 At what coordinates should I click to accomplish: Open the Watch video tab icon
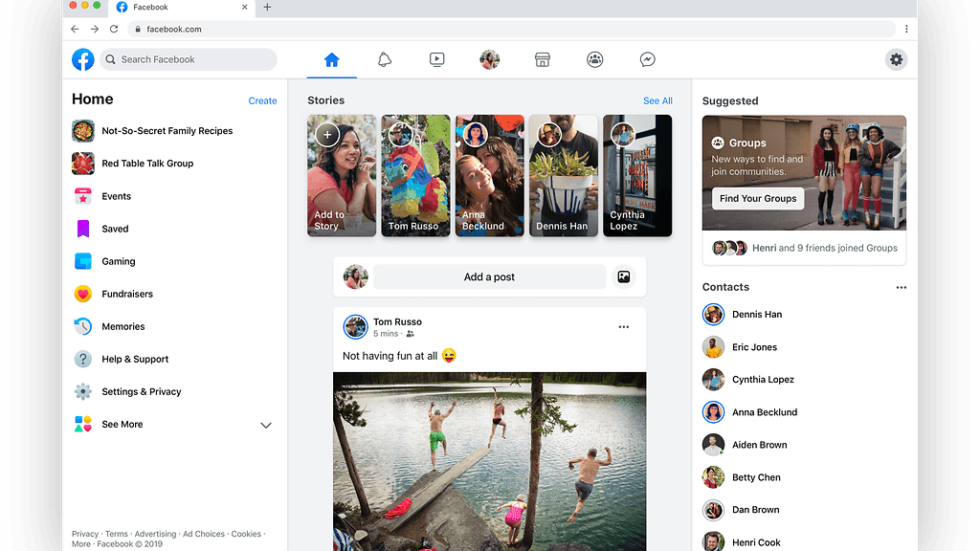[437, 60]
